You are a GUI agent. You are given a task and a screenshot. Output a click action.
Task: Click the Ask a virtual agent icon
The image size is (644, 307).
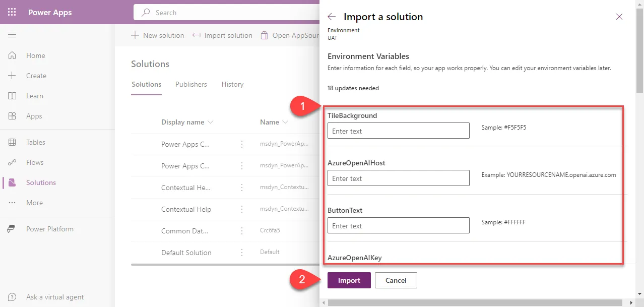point(12,297)
